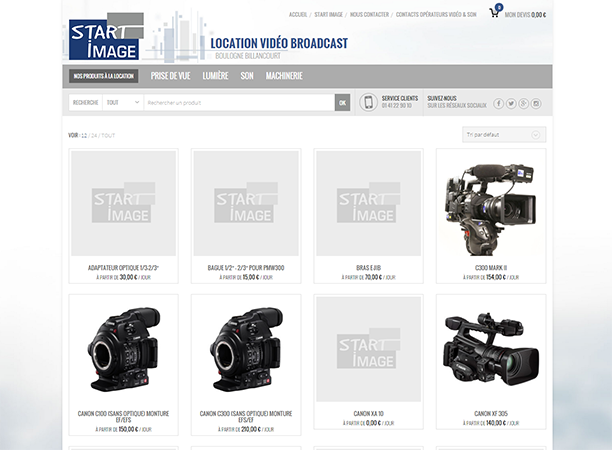
Task: Click Canon C100 (sans optique) monture title
Action: coord(123,416)
